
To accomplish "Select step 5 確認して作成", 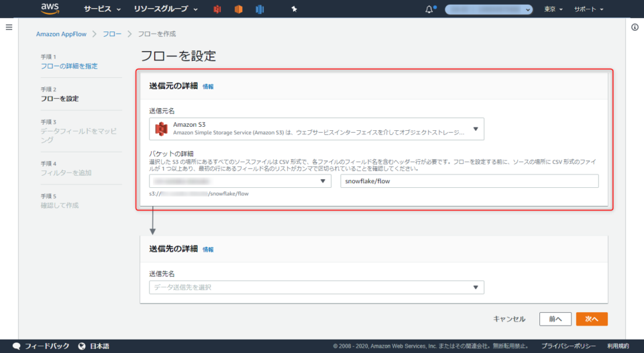I will click(60, 205).
